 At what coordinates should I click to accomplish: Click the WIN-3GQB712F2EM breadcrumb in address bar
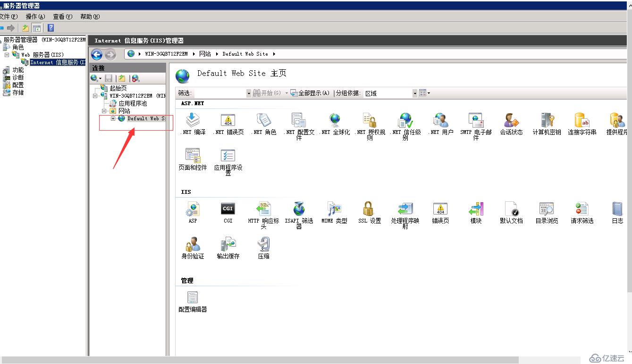[166, 54]
